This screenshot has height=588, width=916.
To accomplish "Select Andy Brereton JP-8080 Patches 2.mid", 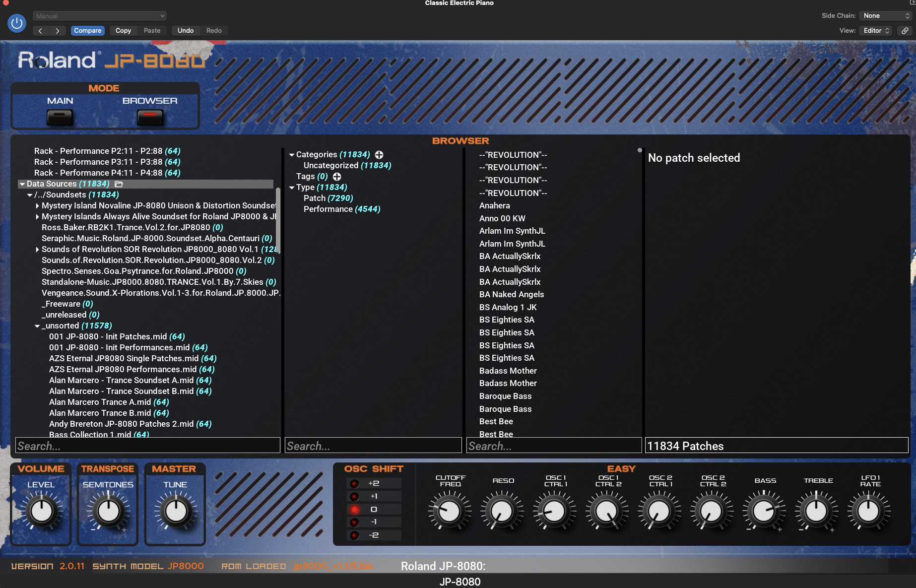I will 130,424.
